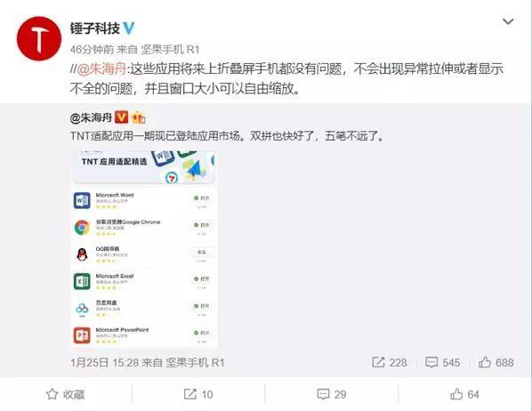Expand the post options chevron menu
532x411 pixels.
click(508, 21)
